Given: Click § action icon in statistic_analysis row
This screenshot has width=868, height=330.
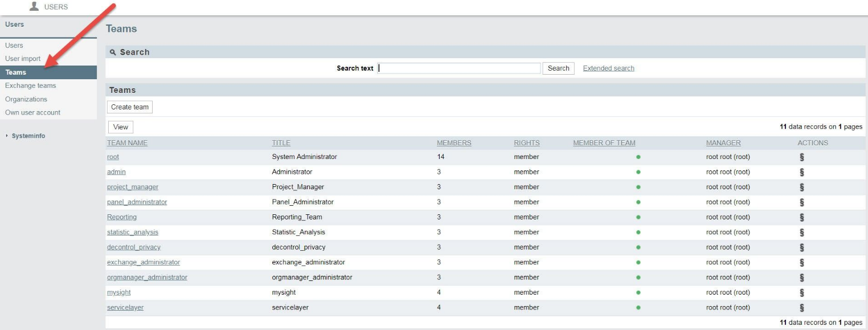Looking at the screenshot, I should coord(802,233).
